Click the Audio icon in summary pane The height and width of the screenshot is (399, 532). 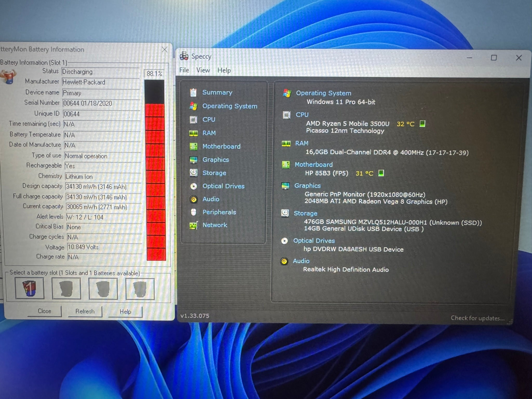point(284,261)
